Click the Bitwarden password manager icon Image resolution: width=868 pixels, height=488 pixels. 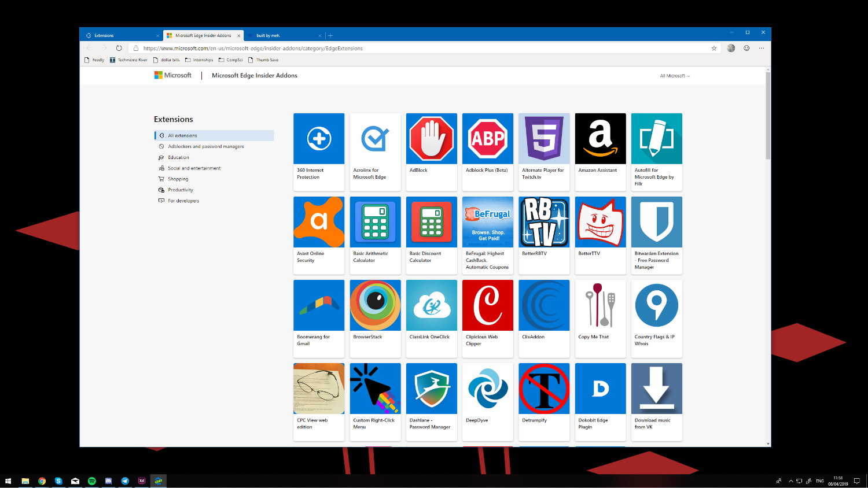coord(656,222)
